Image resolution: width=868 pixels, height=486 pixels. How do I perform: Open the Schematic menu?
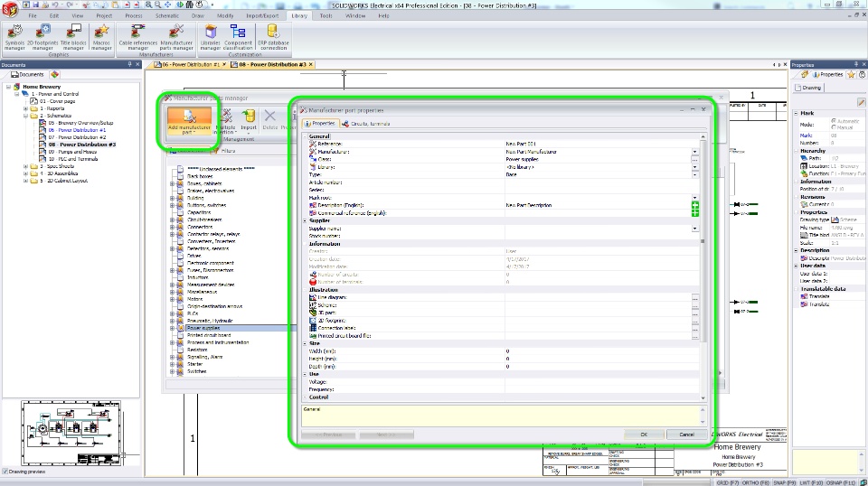click(167, 16)
